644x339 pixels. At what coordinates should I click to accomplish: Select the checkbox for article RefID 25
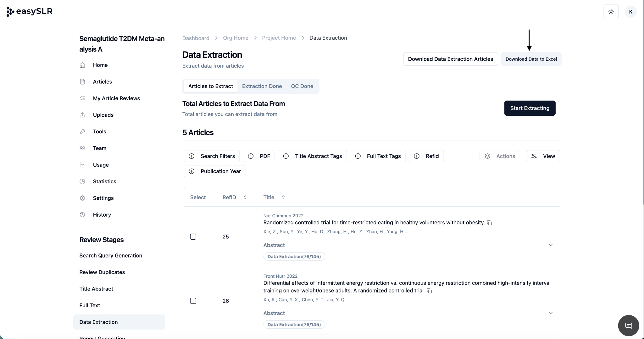pyautogui.click(x=193, y=236)
